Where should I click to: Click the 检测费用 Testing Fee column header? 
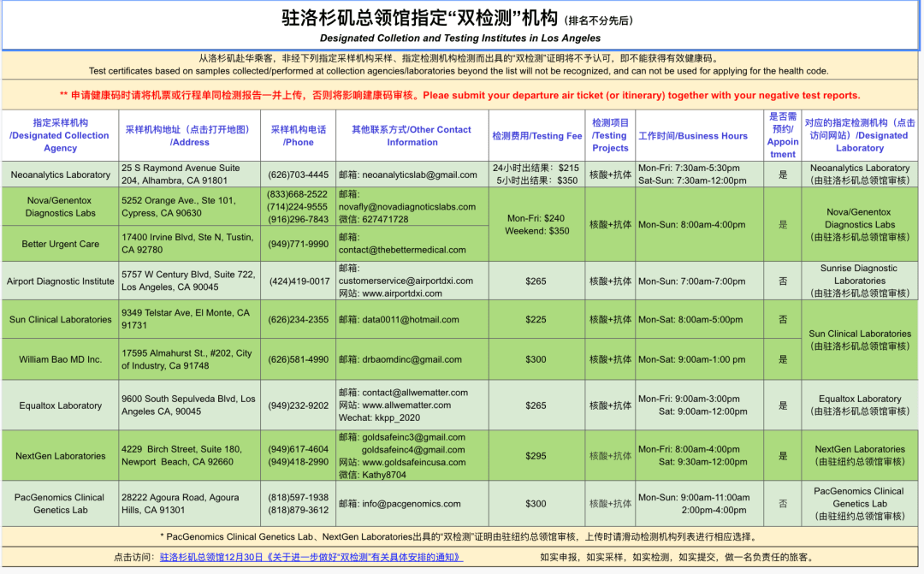click(536, 135)
